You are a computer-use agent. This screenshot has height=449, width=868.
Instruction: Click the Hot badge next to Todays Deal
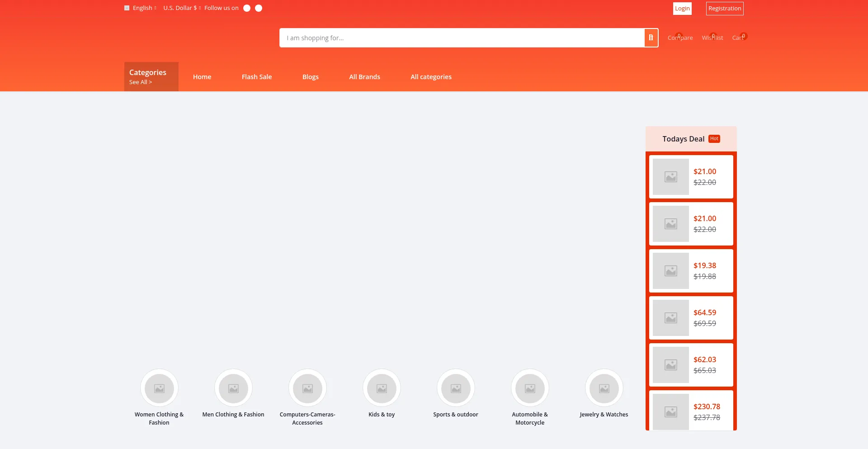click(x=714, y=138)
